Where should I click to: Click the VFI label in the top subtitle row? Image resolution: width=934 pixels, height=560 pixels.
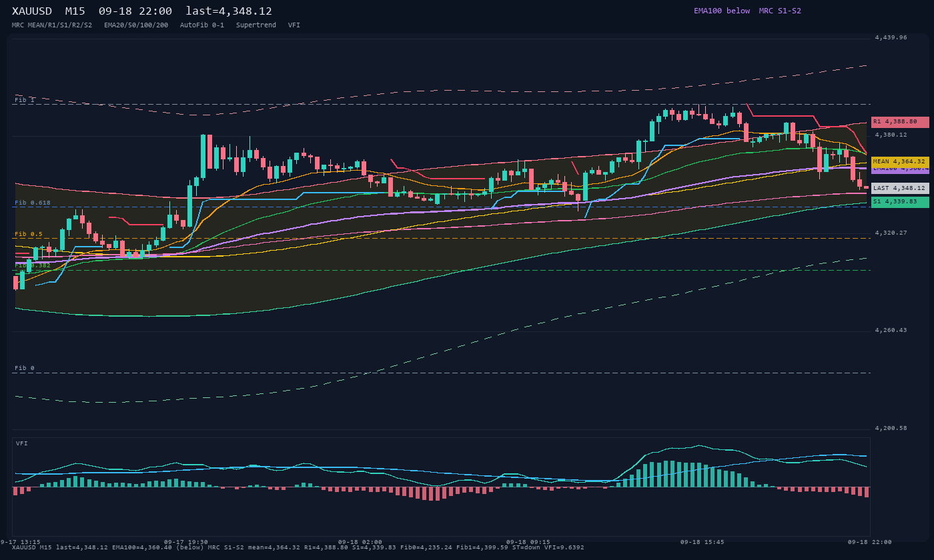[294, 25]
